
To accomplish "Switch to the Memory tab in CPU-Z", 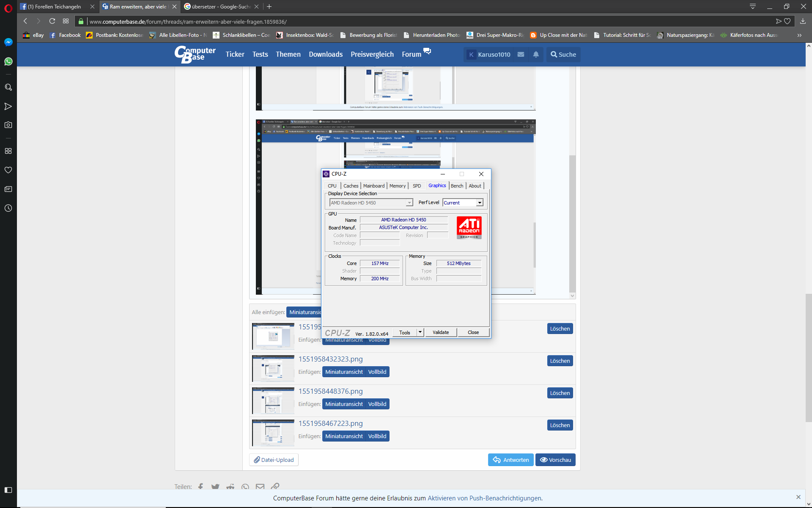I will pos(397,186).
